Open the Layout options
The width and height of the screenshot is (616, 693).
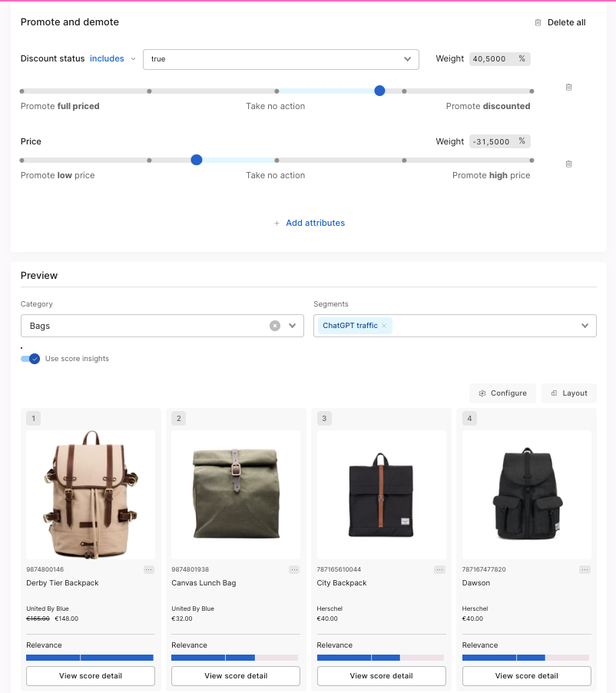pyautogui.click(x=569, y=393)
